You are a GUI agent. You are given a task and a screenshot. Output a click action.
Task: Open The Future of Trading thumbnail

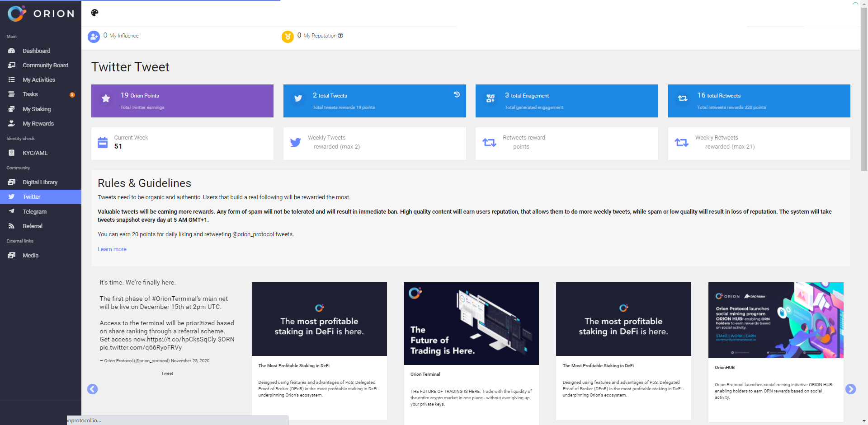(471, 323)
